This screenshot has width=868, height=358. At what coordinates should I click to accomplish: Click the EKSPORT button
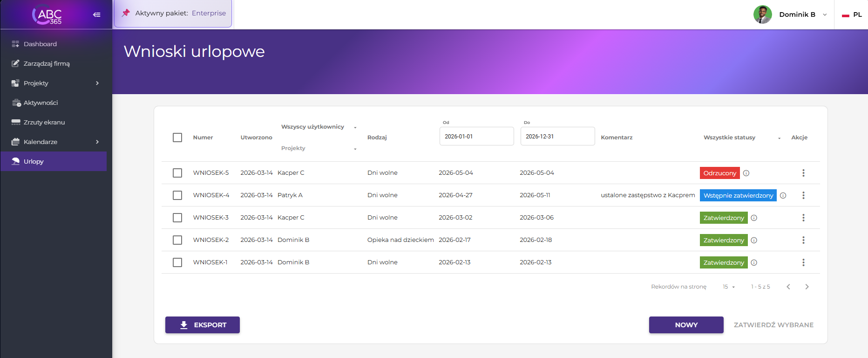[203, 325]
